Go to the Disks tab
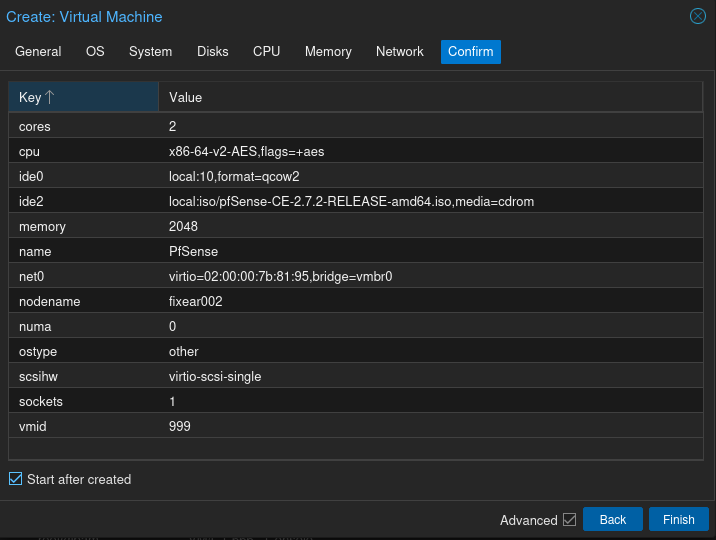The height and width of the screenshot is (540, 716). tap(212, 52)
